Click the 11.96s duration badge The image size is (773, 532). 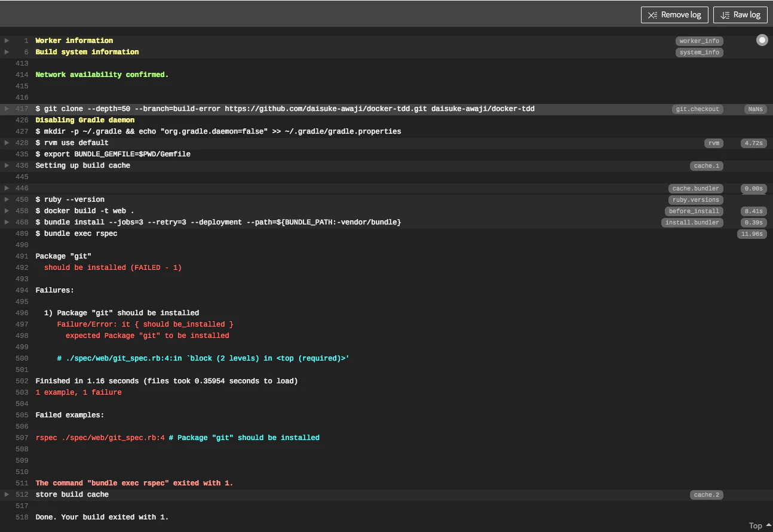click(752, 234)
